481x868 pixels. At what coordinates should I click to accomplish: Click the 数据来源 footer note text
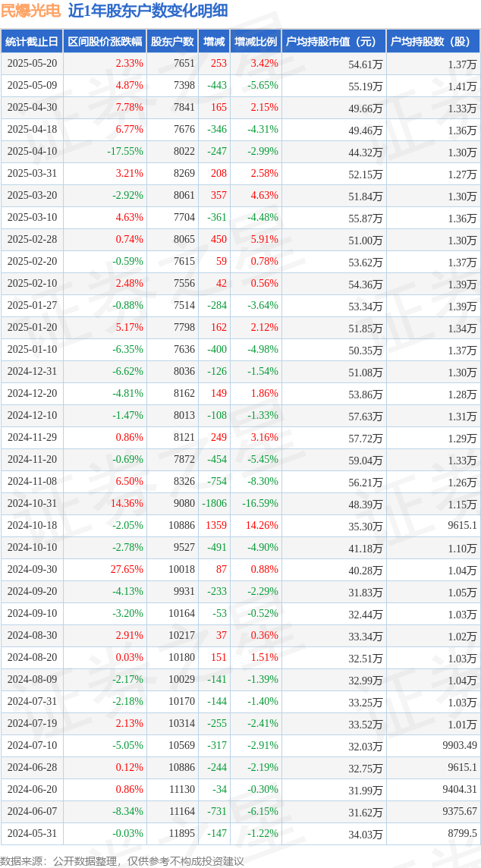122,860
